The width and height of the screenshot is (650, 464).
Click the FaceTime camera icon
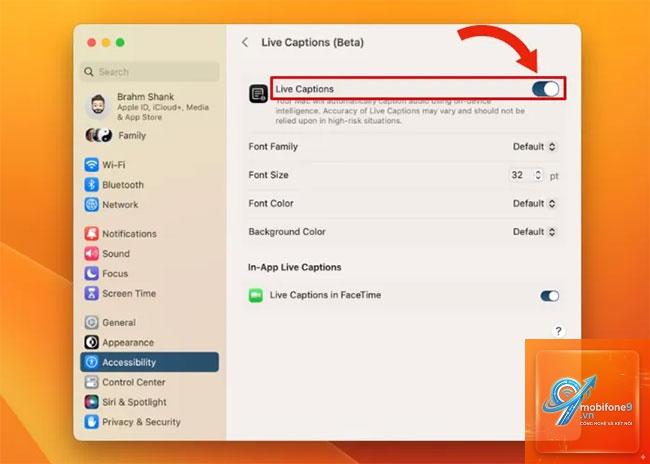tap(255, 295)
